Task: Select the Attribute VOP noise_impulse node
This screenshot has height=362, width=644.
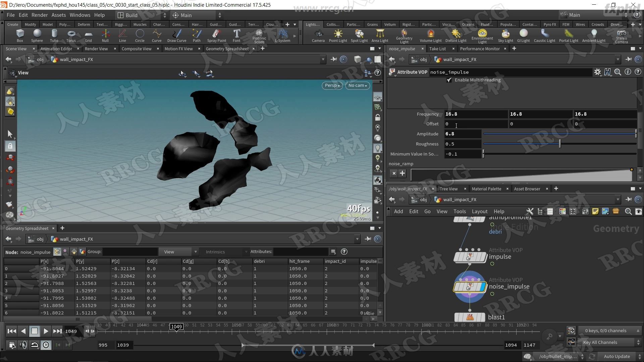Action: pos(471,287)
